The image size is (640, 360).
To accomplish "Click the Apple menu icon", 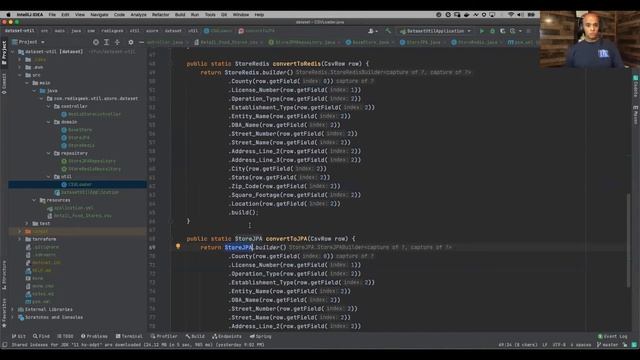I will 8,14.
